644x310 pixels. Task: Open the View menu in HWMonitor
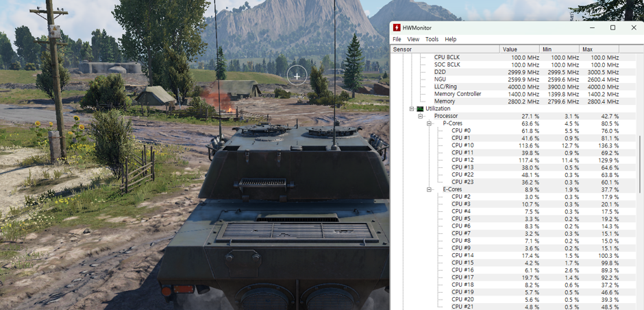coord(413,39)
